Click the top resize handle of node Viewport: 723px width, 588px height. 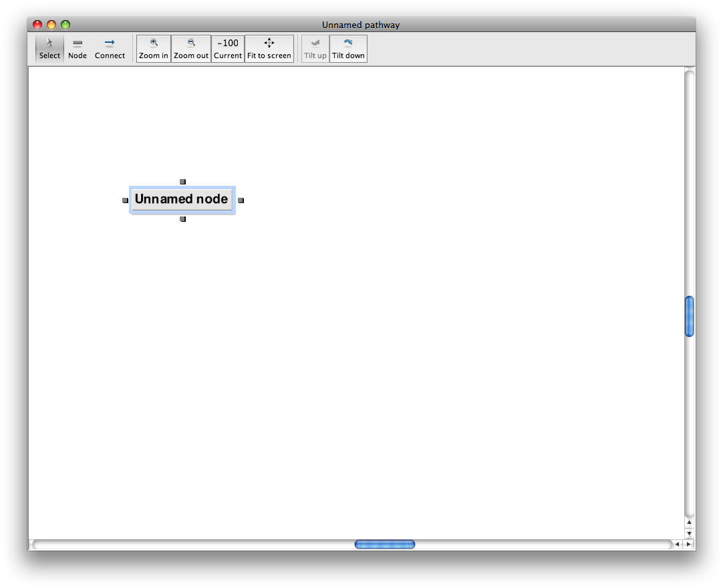[x=182, y=182]
